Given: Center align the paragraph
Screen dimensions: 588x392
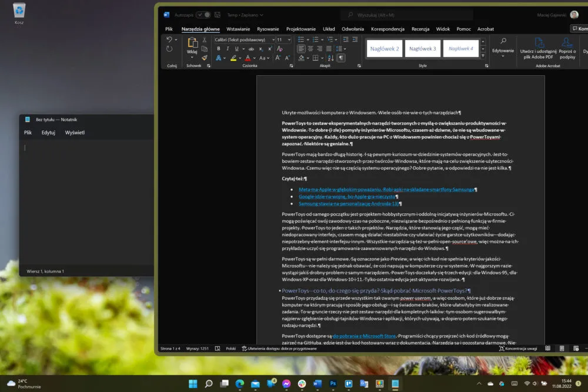Looking at the screenshot, I should [310, 49].
